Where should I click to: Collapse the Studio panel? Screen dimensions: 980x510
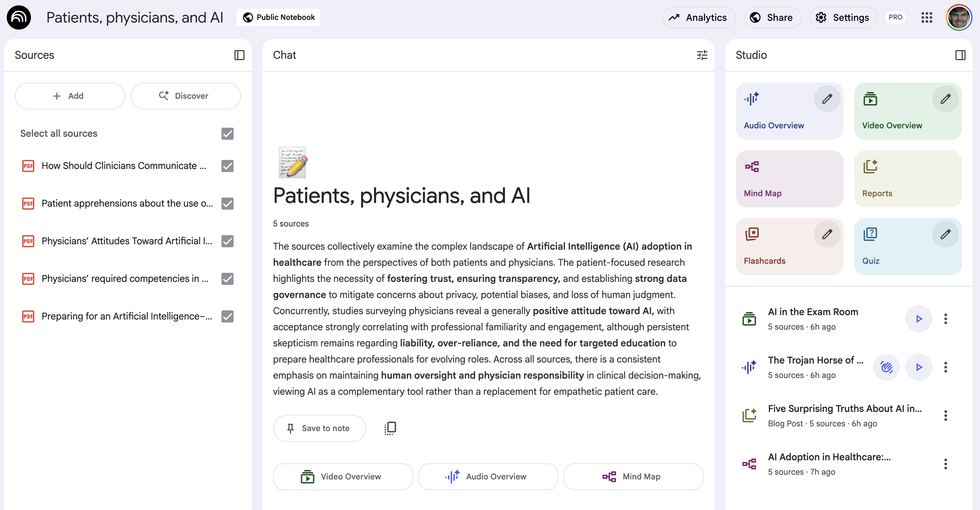(960, 55)
